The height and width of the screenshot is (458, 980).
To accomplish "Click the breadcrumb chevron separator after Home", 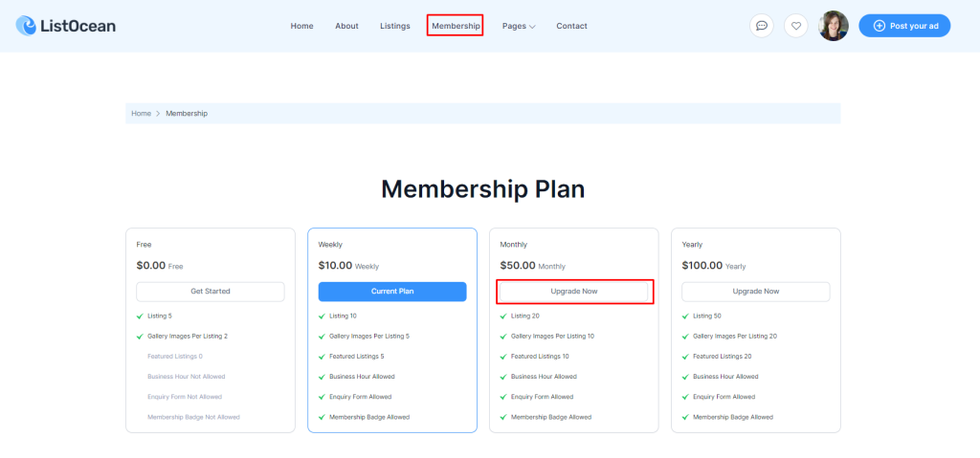I will point(158,113).
